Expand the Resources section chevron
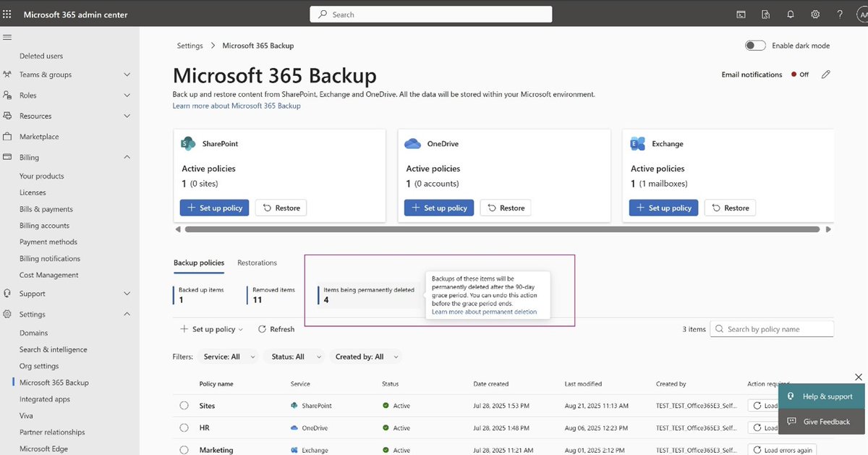The height and width of the screenshot is (455, 868). click(127, 116)
